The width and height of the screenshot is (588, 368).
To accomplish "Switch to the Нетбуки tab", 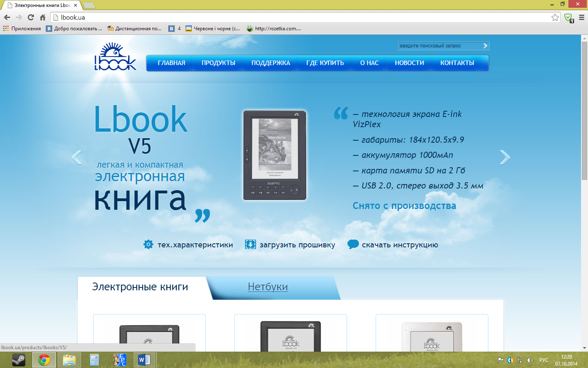I will 268,287.
